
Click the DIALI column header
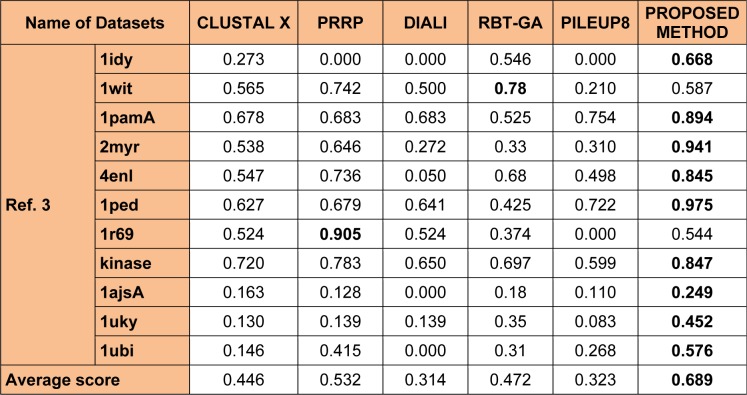pyautogui.click(x=425, y=23)
